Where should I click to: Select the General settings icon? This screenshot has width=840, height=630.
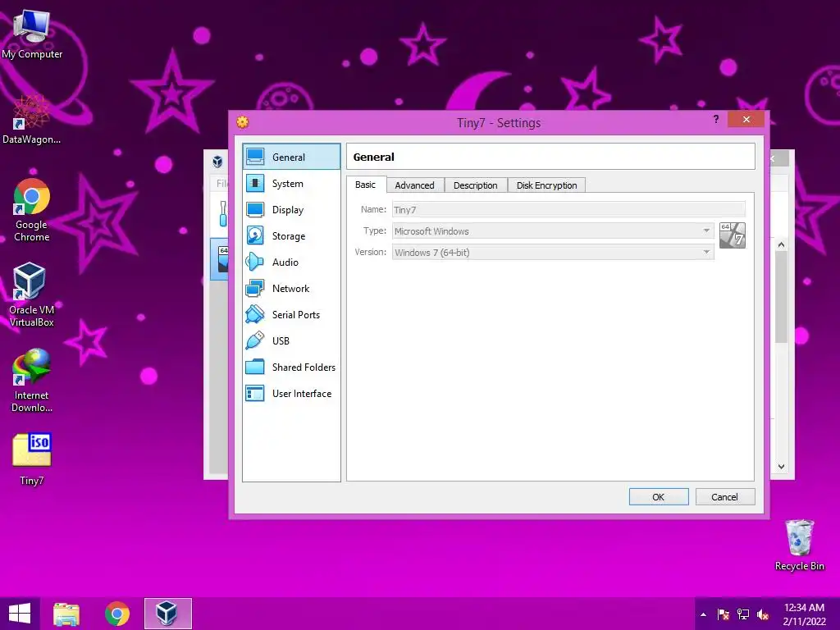coord(255,157)
